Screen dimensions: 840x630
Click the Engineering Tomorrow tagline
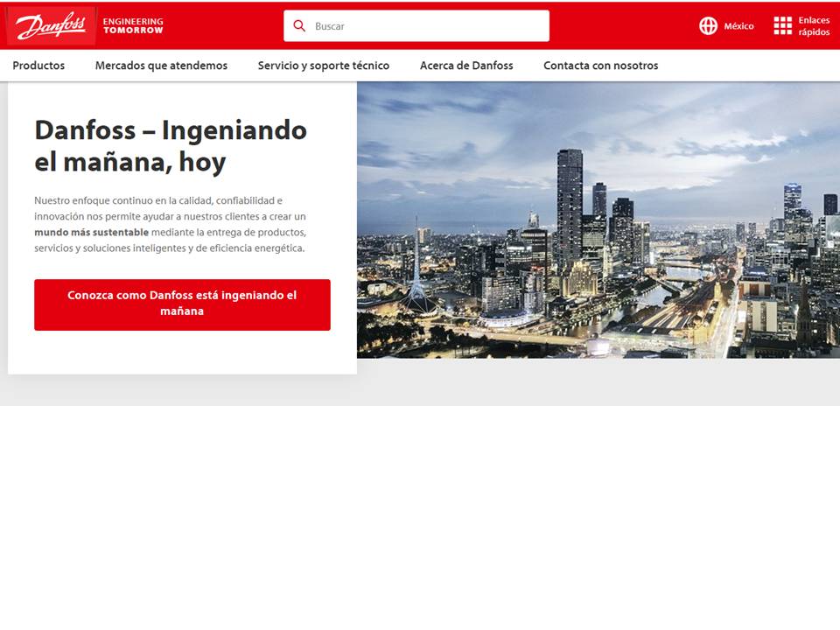click(133, 25)
